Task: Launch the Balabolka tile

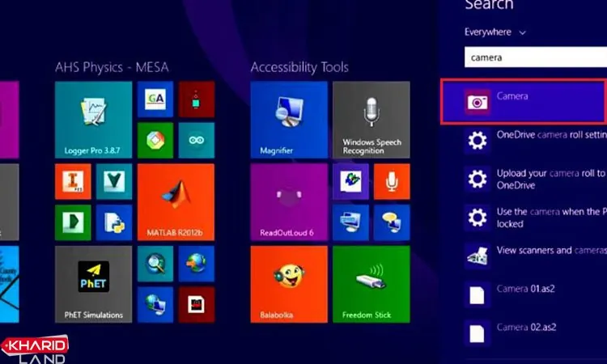Action: tap(289, 284)
